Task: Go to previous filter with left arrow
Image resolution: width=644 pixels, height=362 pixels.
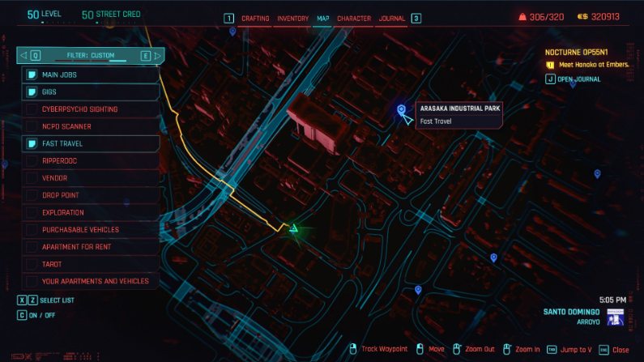Action: click(x=23, y=55)
